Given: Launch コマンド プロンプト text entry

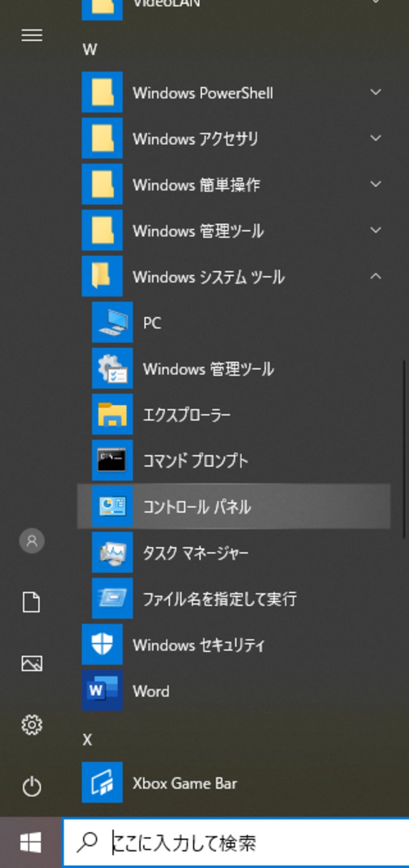Looking at the screenshot, I should point(195,461).
